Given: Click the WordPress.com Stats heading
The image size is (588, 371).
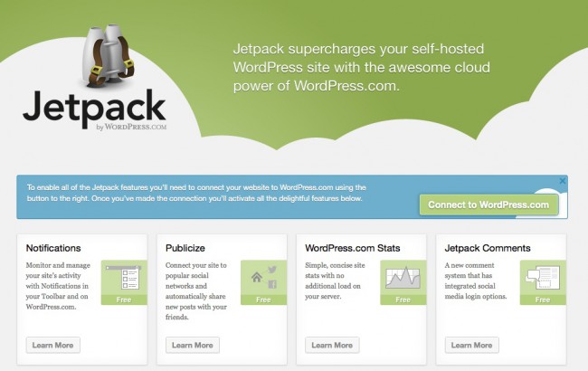Looking at the screenshot, I should tap(353, 247).
